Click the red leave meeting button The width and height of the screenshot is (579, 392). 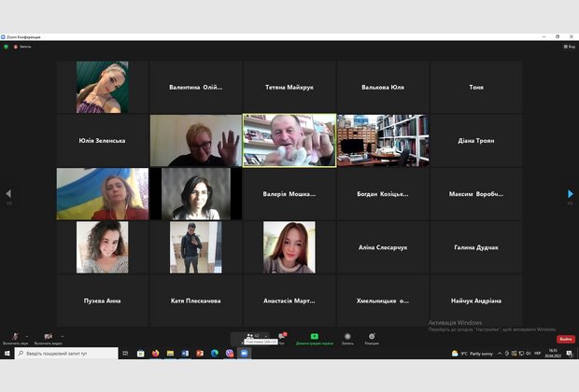566,339
